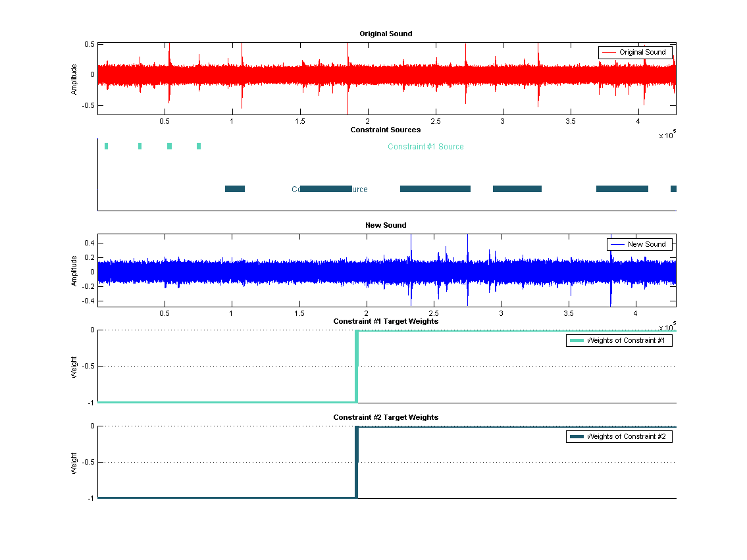Click the leftmost Constraint #2 source bar
Viewport: 747px width, 560px height.
pyautogui.click(x=235, y=189)
